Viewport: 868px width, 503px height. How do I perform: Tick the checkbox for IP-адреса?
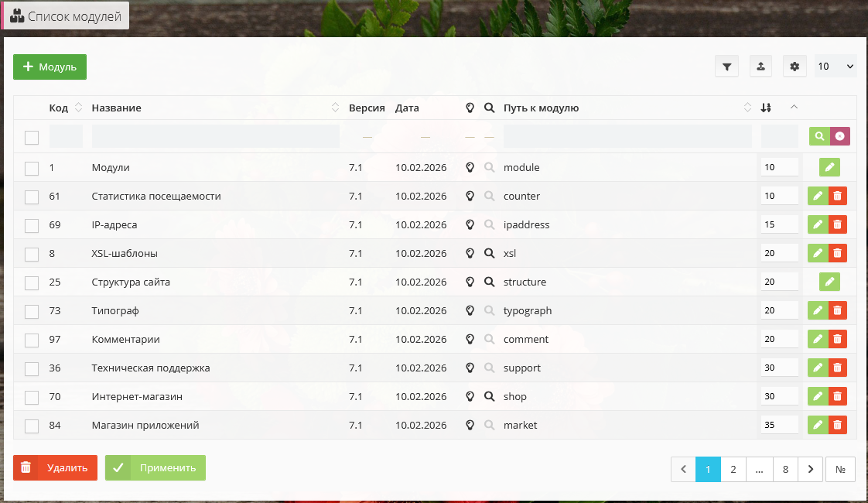(x=32, y=225)
